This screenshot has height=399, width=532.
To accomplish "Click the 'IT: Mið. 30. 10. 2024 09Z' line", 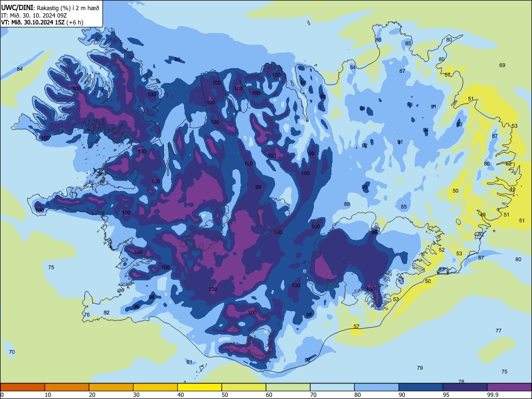I will (33, 15).
